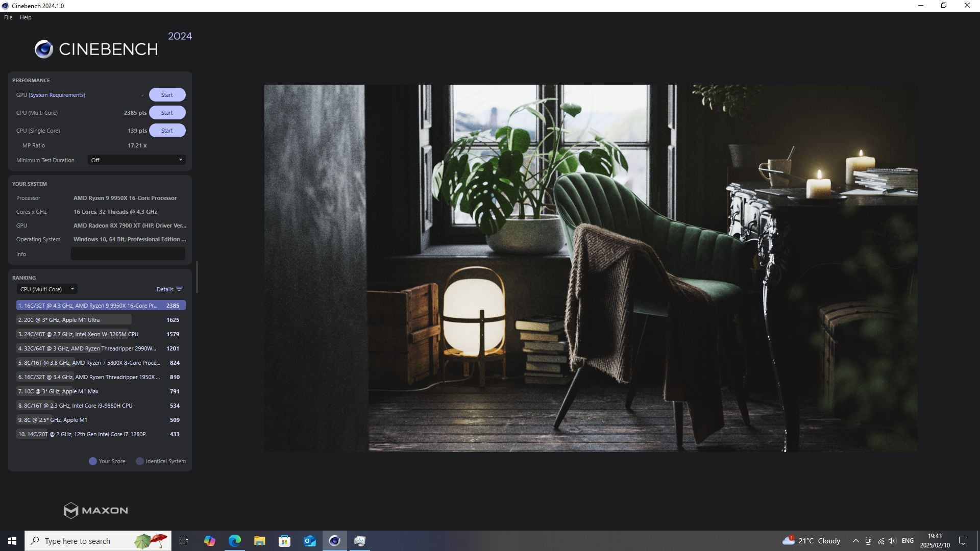Open Copilot from the taskbar
Screen dimensions: 980x551
(209, 541)
